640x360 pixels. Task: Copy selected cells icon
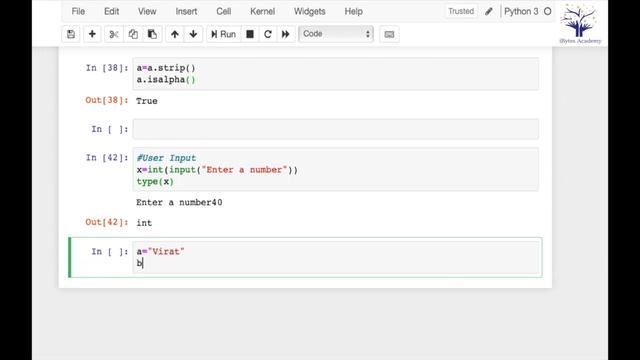coord(133,34)
